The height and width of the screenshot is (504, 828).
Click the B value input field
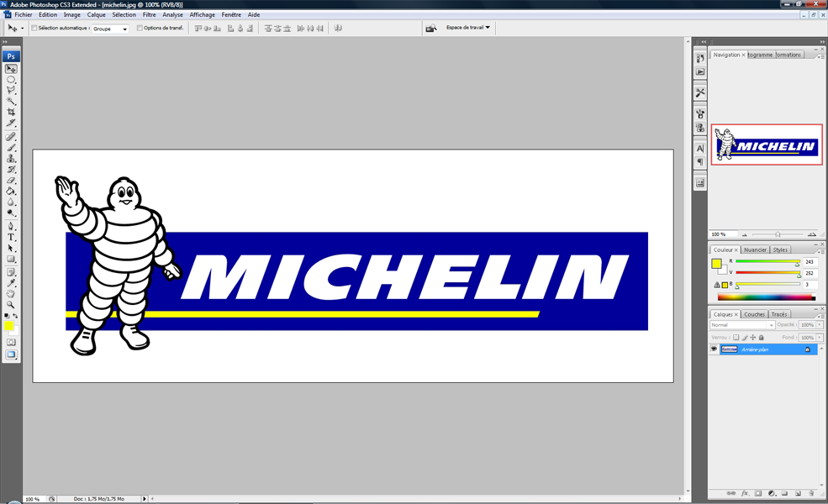(x=810, y=285)
